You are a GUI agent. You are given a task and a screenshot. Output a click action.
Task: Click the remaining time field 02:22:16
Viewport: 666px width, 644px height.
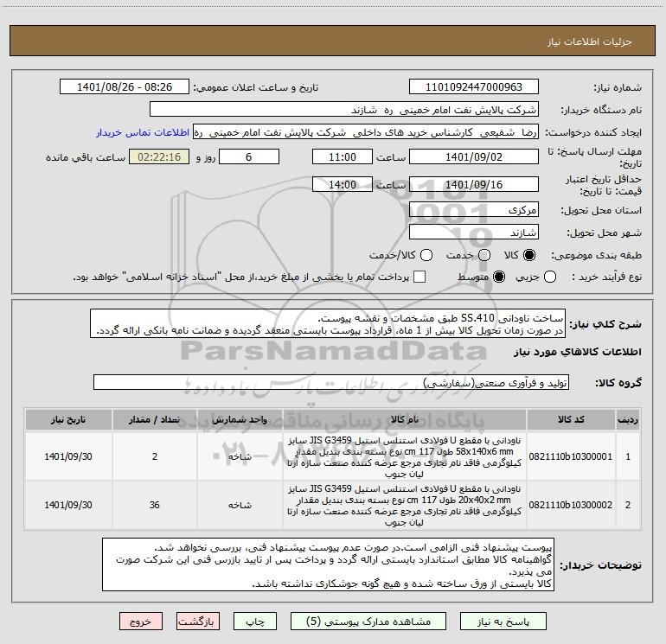tap(159, 157)
